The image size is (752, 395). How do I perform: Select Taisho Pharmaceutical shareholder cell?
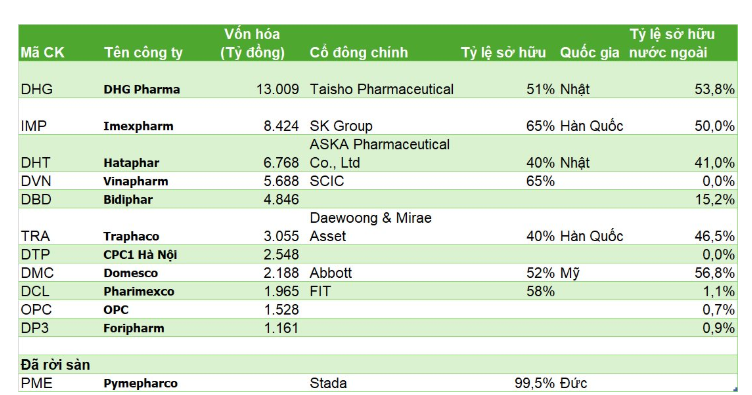[381, 89]
